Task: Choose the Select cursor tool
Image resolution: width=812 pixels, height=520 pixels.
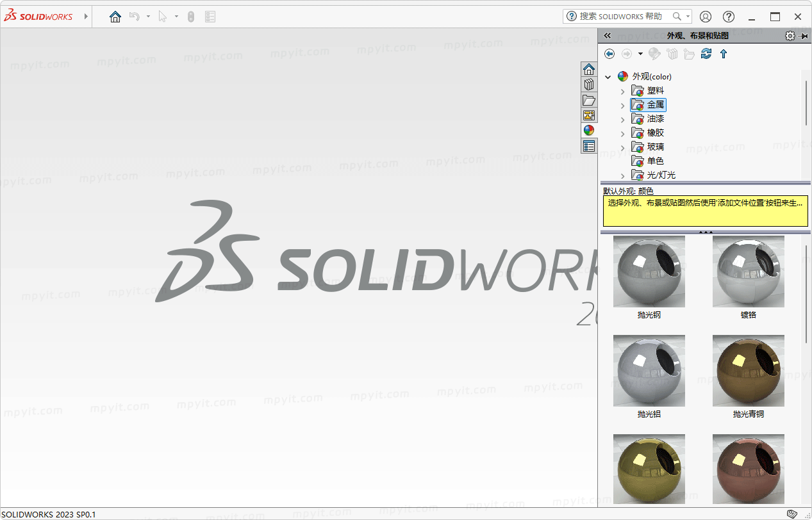Action: tap(162, 17)
